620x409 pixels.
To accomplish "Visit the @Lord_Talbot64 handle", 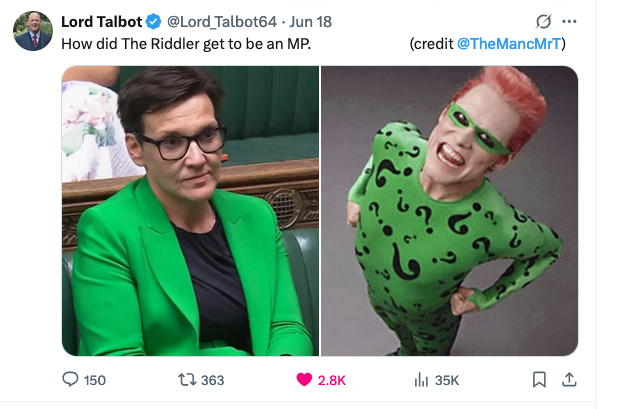I will pos(222,22).
